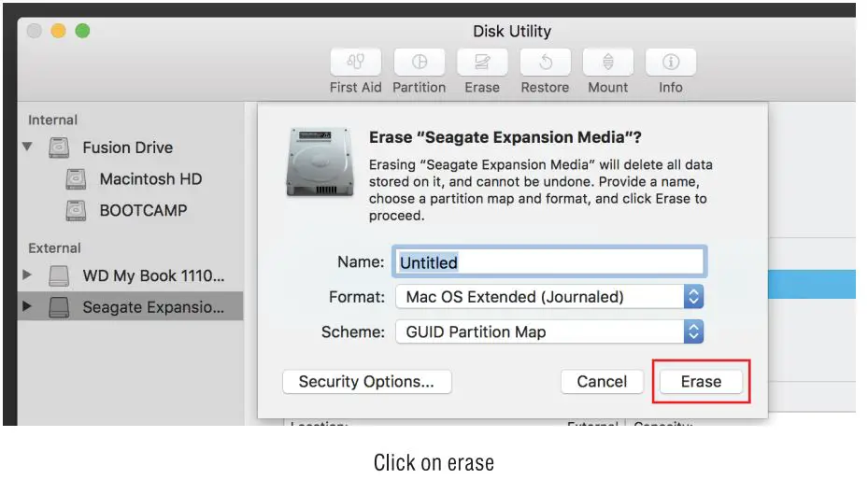The image size is (868, 479).
Task: Expand the WD My Book disclosure triangle
Action: tap(27, 276)
